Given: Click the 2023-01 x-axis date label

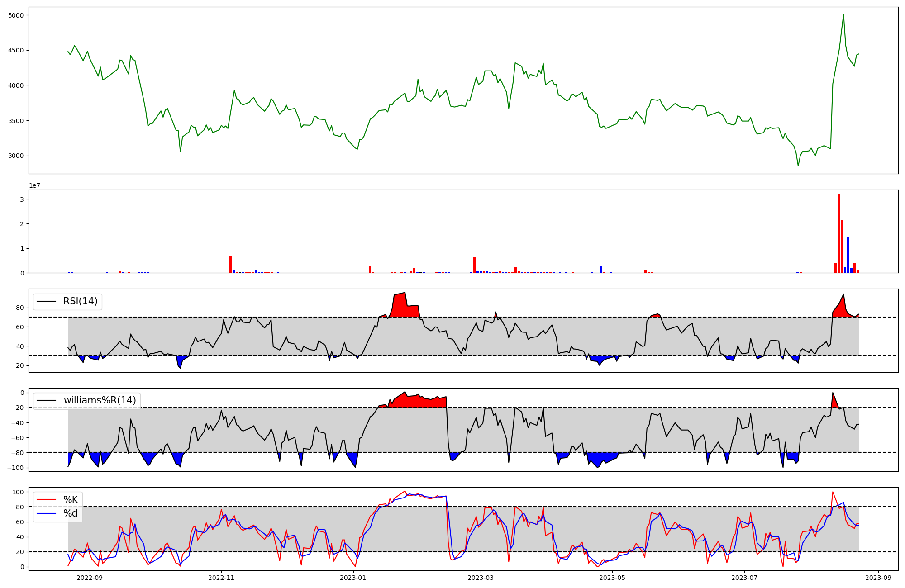Looking at the screenshot, I should pos(353,578).
